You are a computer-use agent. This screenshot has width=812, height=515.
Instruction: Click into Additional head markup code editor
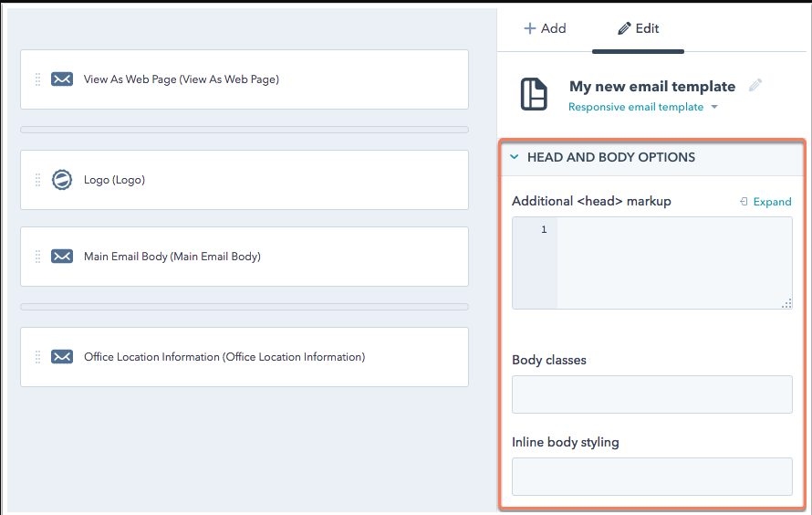(674, 263)
